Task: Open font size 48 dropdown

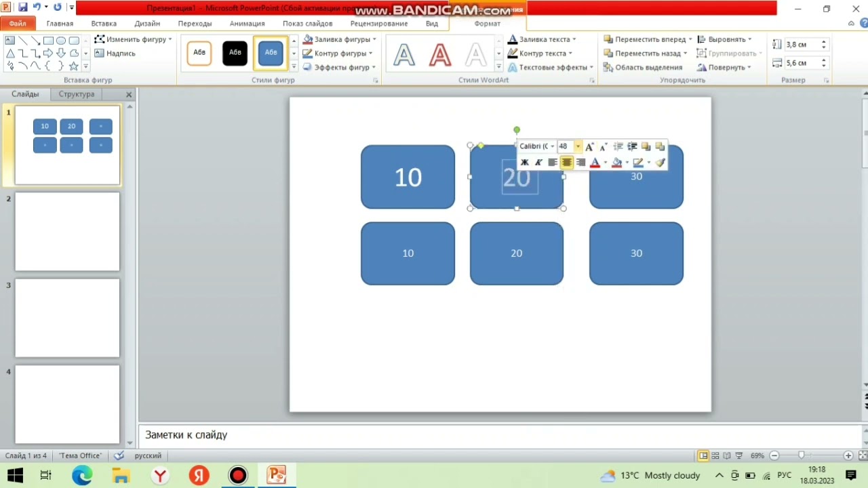Action: coord(578,146)
